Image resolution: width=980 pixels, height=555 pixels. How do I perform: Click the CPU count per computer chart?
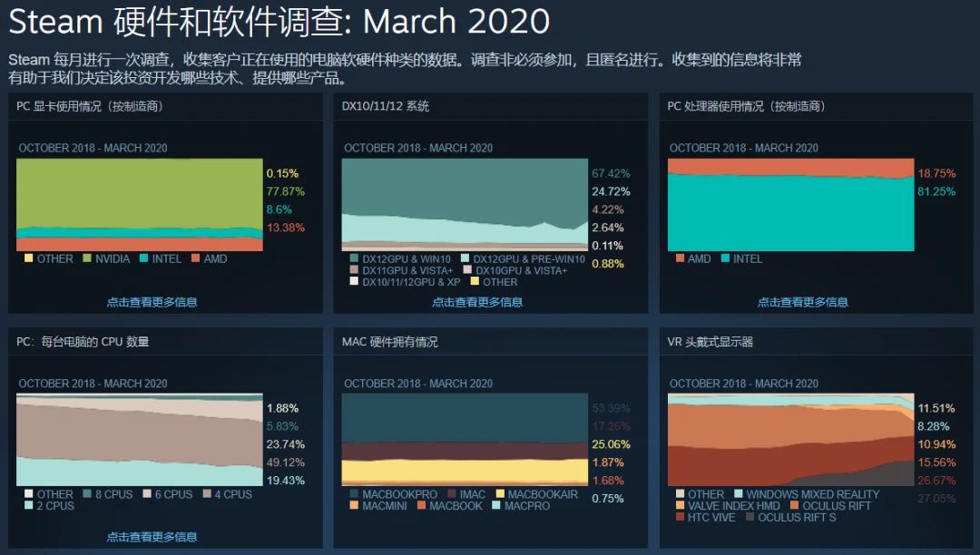[140, 440]
